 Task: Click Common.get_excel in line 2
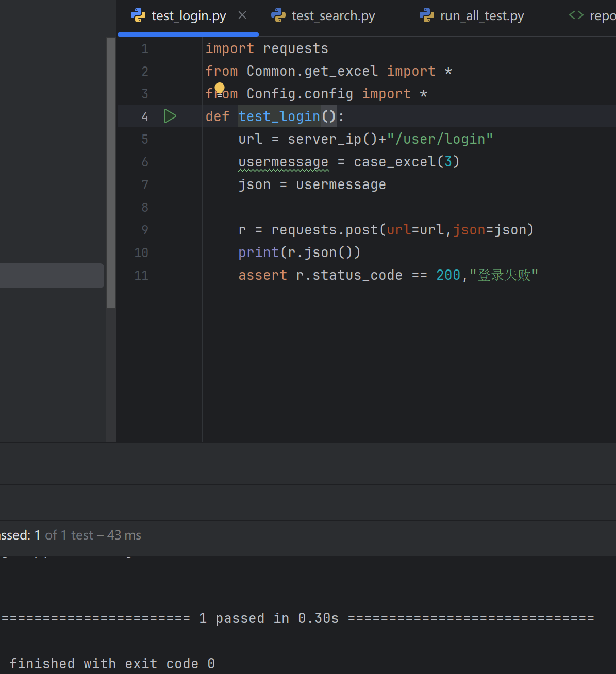(x=312, y=71)
